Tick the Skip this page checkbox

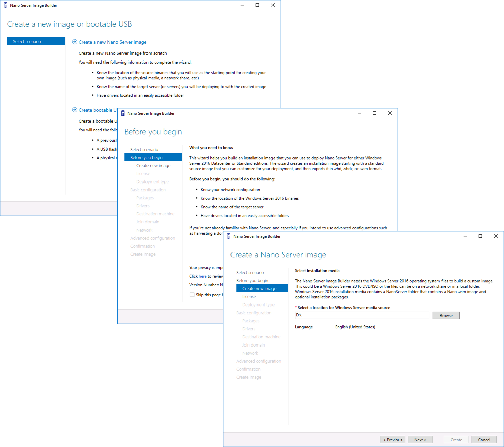[192, 295]
